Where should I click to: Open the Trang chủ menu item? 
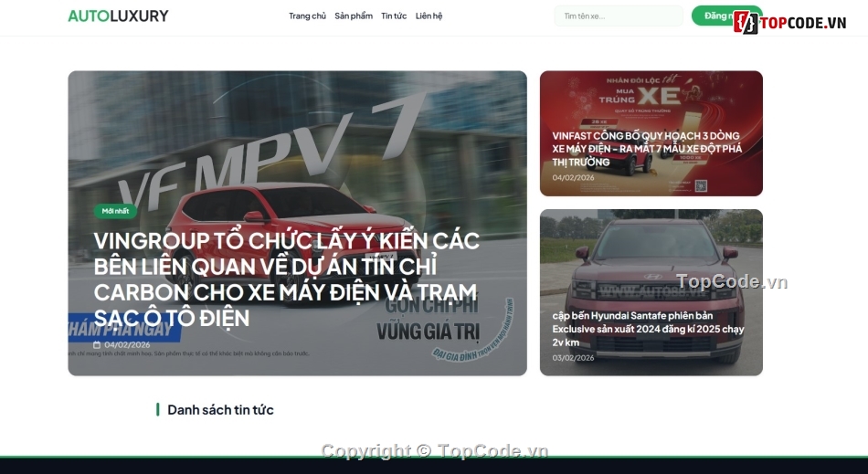coord(307,16)
